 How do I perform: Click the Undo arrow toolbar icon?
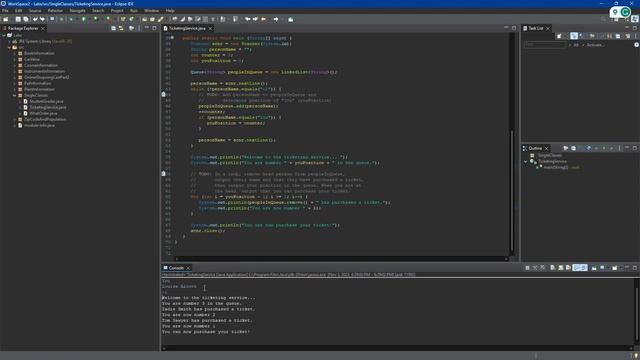[35, 19]
